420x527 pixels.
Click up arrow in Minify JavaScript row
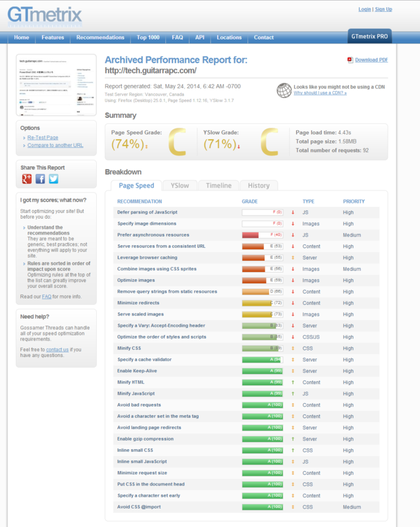[x=293, y=393]
